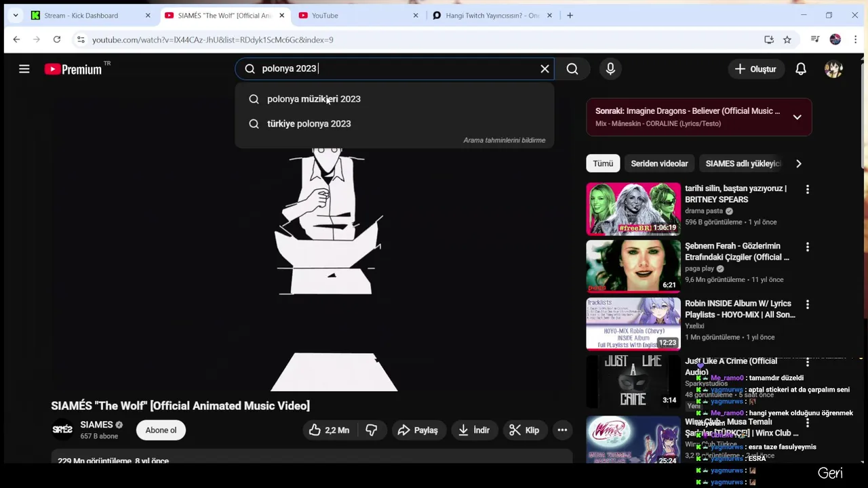Click 'Arama tahminlerini bildirme' link
The image size is (868, 488).
click(504, 140)
